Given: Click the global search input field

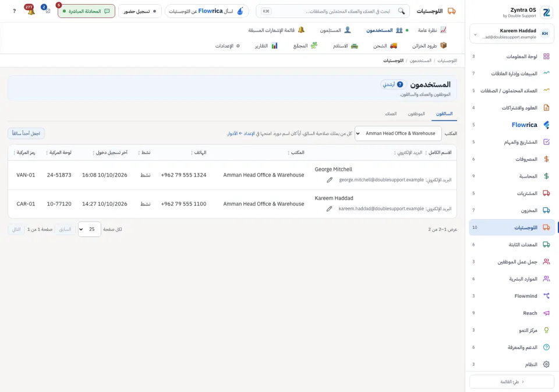Looking at the screenshot, I should (332, 11).
